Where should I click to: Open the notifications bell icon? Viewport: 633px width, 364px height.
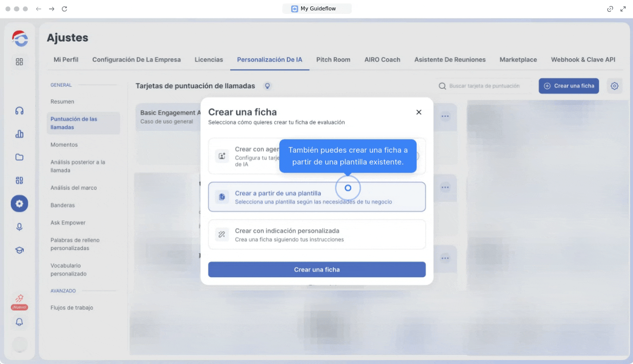click(x=19, y=322)
